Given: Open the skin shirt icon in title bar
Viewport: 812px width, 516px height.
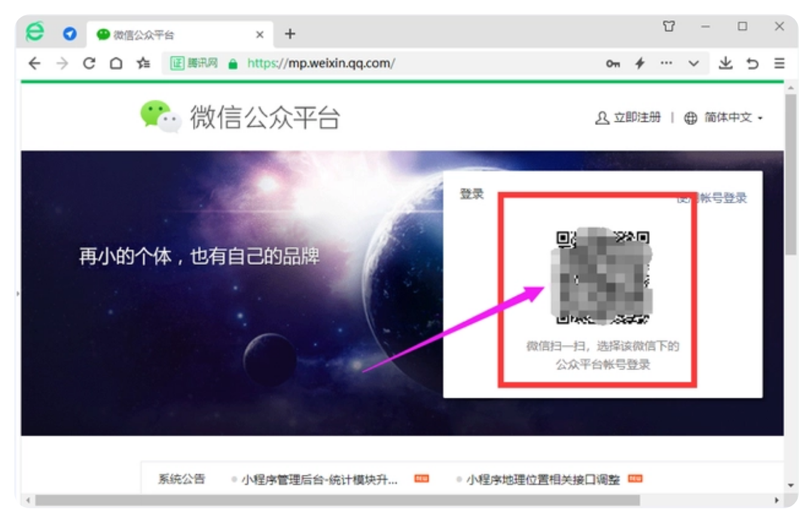Looking at the screenshot, I should [669, 26].
